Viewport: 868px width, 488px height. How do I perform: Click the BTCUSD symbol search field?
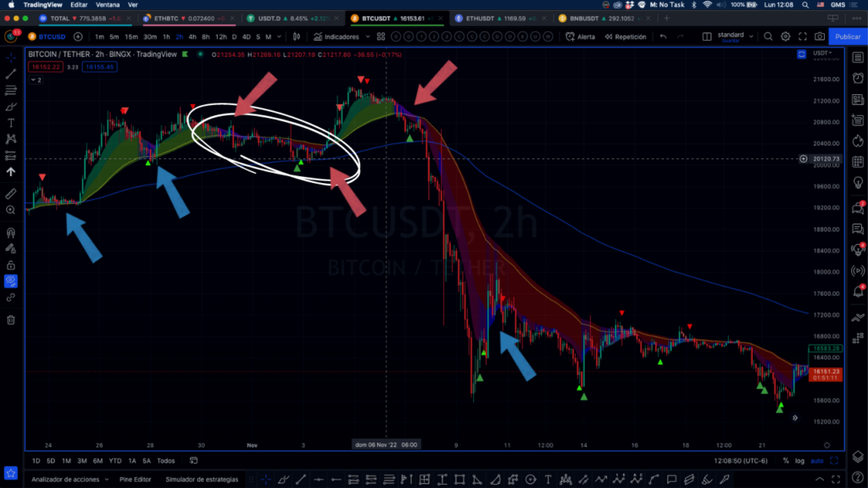(47, 36)
